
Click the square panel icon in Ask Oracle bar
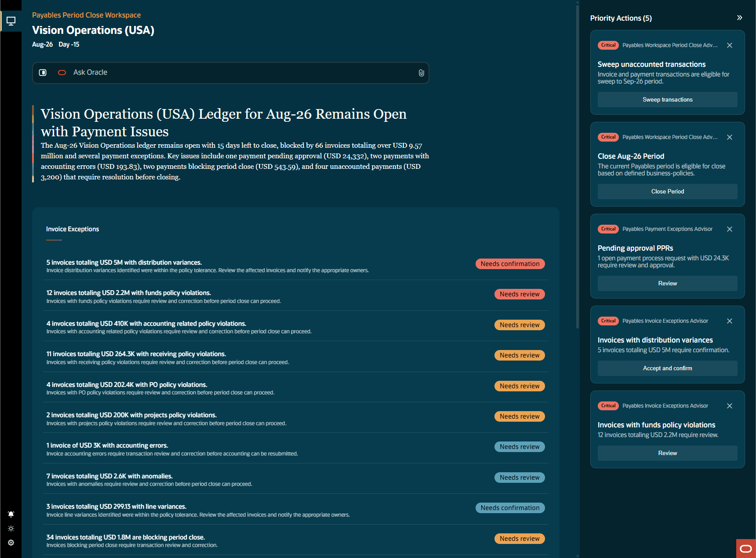pyautogui.click(x=43, y=73)
